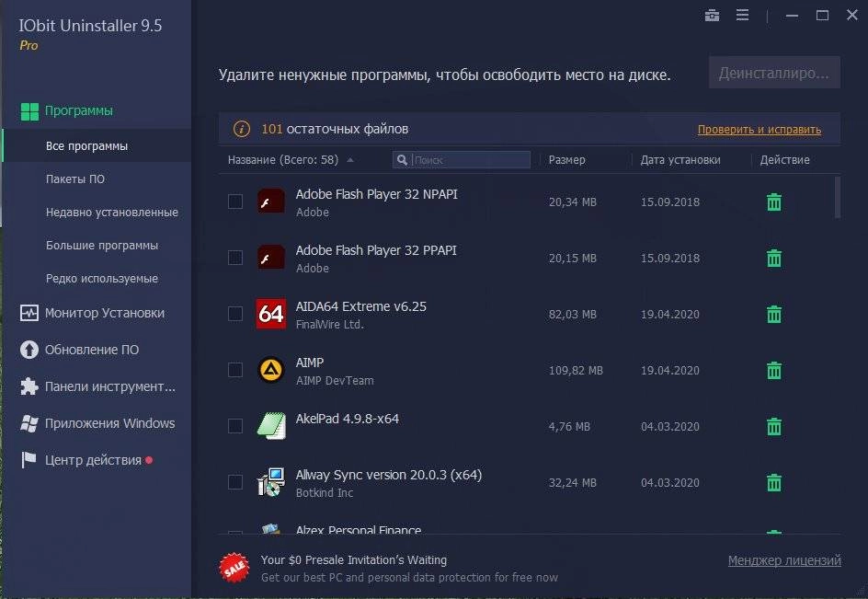The height and width of the screenshot is (599, 868).
Task: Click the Install Monitor icon
Action: 29,313
